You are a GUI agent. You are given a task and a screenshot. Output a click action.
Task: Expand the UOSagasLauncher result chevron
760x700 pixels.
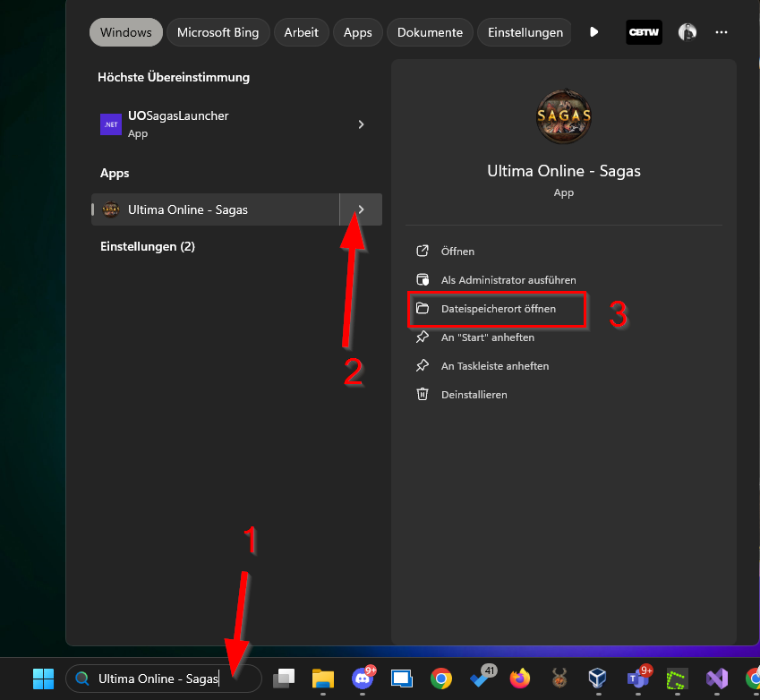click(361, 124)
